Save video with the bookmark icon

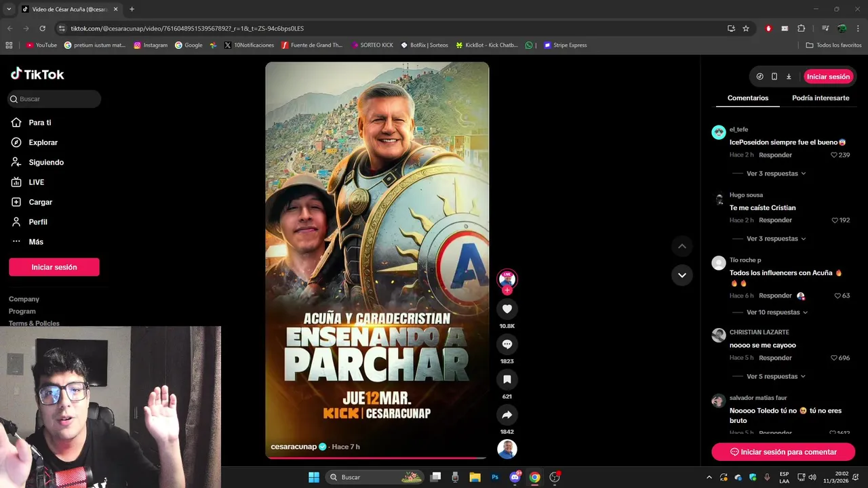507,380
